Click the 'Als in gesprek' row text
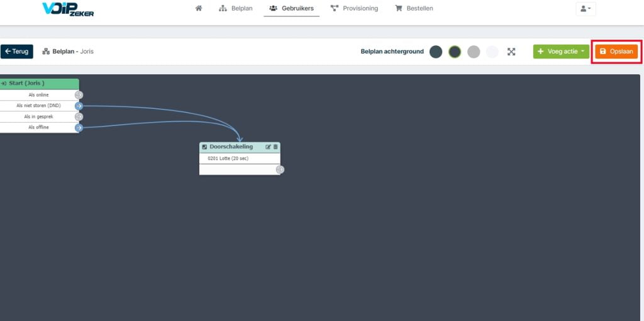 coord(38,116)
